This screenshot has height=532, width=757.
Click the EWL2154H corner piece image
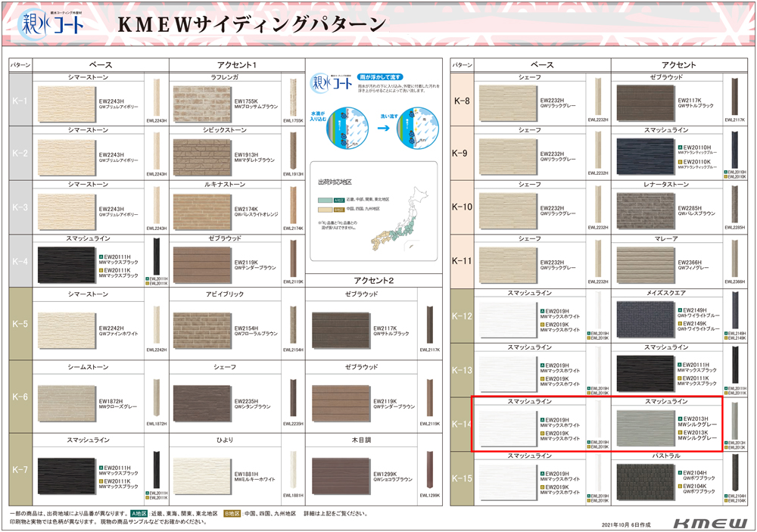[292, 325]
